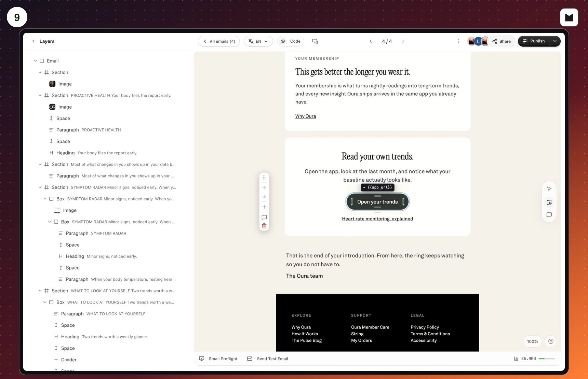Click the Share button

point(502,41)
